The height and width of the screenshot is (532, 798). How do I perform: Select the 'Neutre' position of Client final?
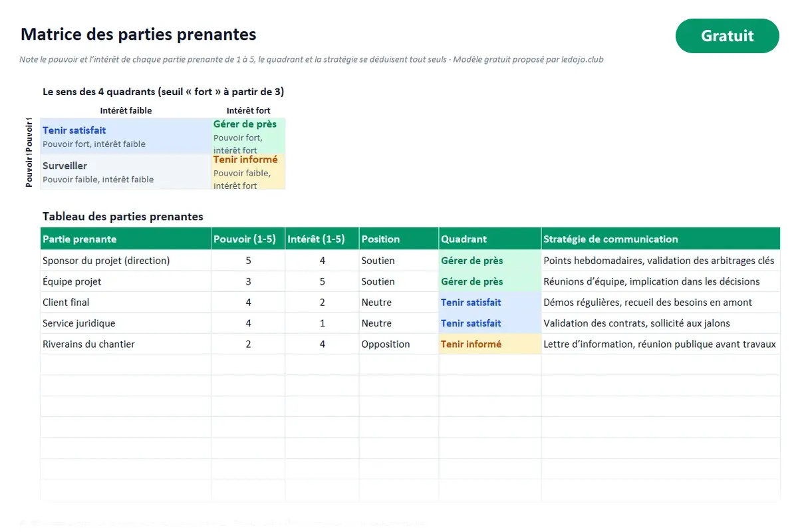[399, 303]
